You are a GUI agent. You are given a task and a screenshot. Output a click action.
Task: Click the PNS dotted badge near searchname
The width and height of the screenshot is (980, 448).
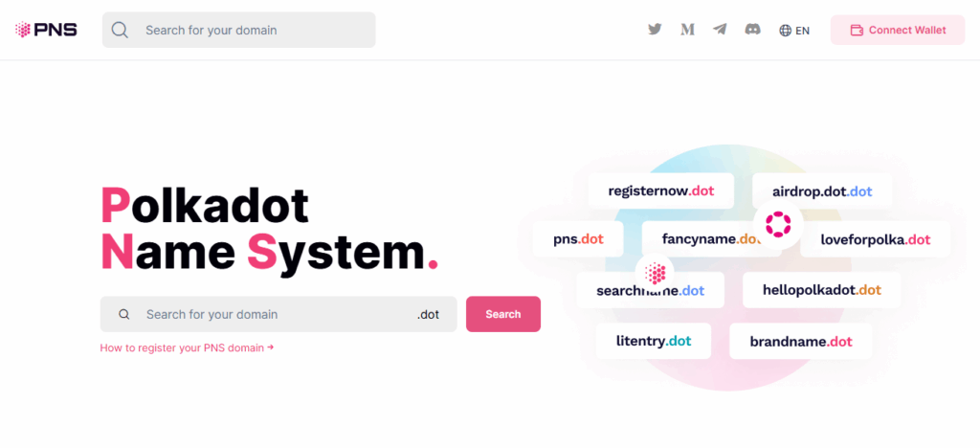point(655,273)
